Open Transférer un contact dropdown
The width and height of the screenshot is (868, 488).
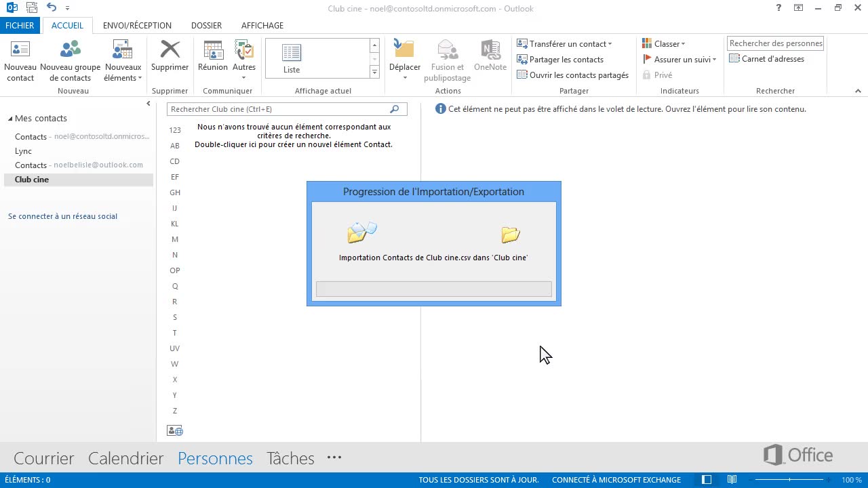tap(564, 43)
